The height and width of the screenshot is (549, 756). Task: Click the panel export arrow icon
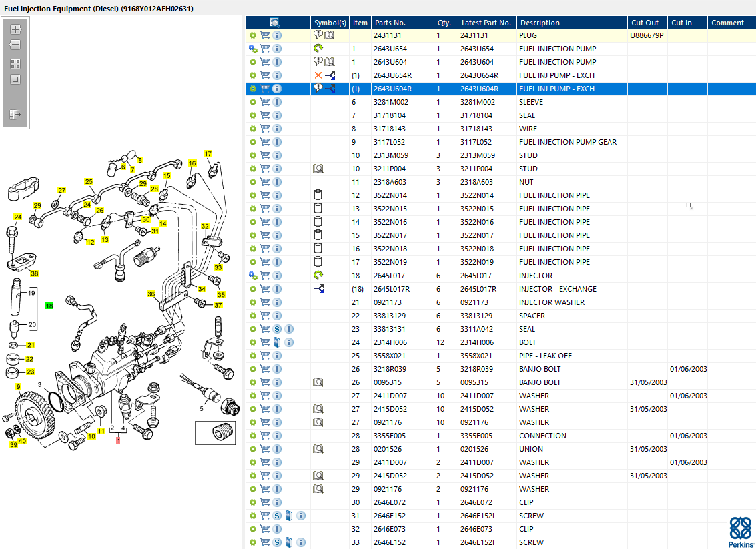click(x=15, y=115)
